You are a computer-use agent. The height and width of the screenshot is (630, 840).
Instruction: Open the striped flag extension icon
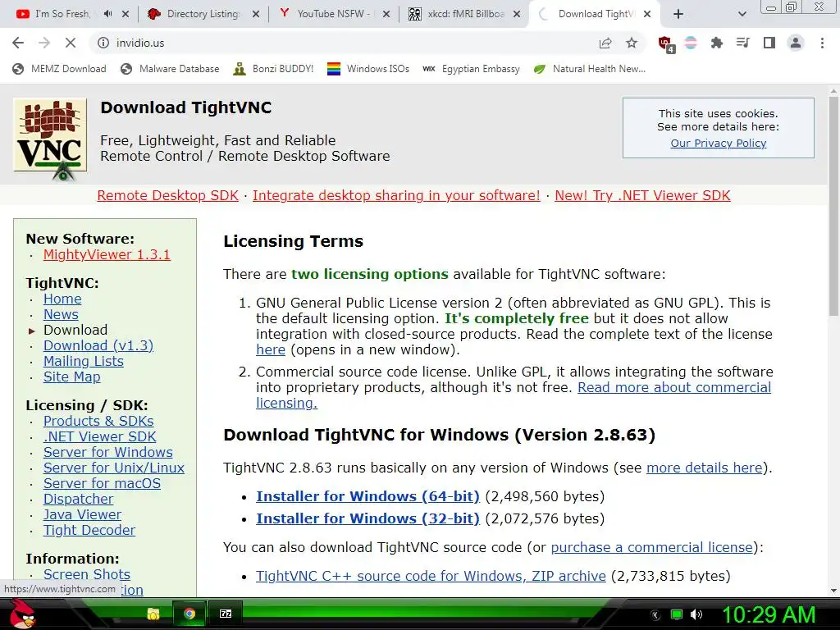[691, 43]
